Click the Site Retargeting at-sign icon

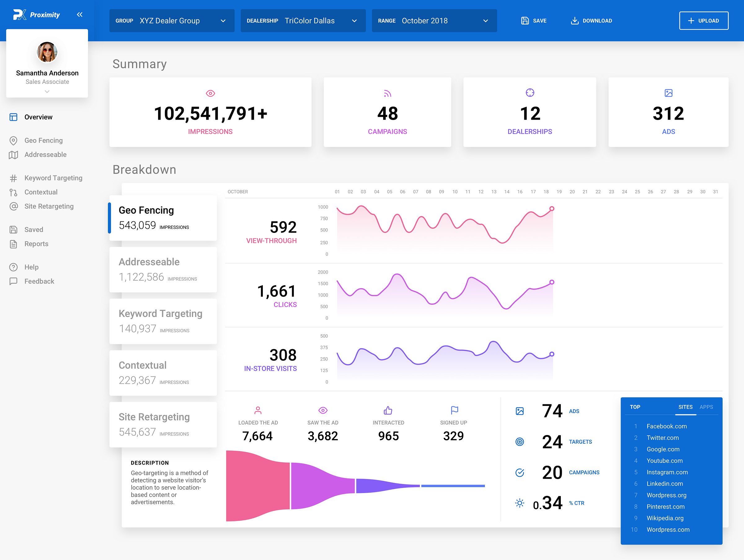tap(13, 207)
